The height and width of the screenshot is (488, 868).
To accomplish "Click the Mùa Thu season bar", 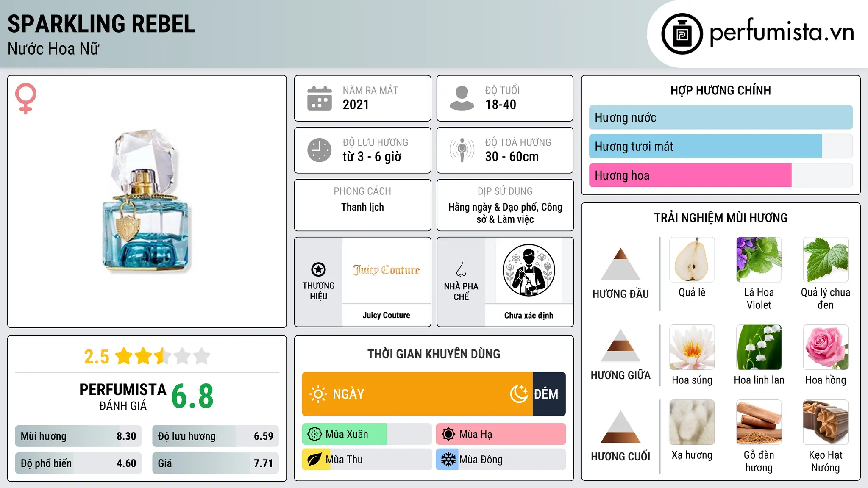I will 367,460.
